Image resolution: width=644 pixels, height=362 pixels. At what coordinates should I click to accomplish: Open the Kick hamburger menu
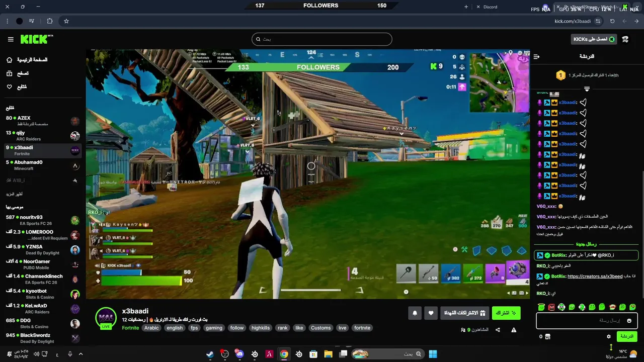coord(11,39)
